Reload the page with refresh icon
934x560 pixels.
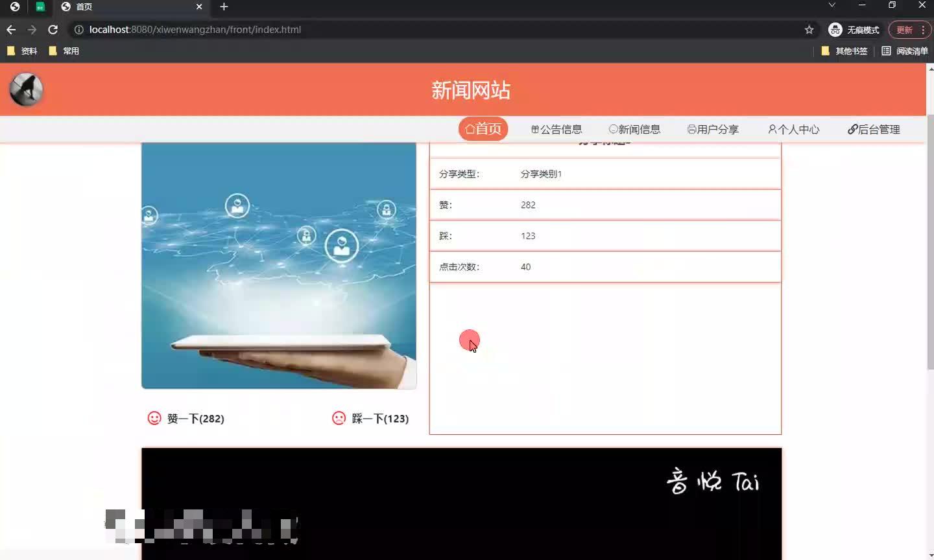point(53,30)
